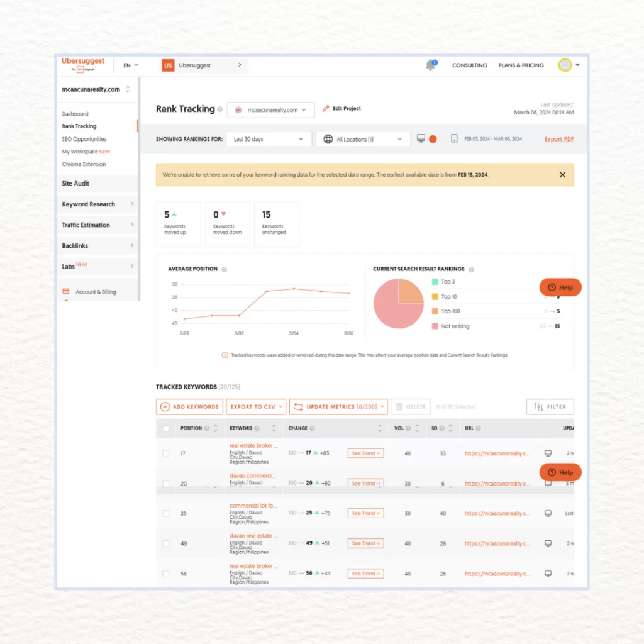The image size is (644, 644).
Task: Check the position 25 keyword row
Action: [166, 513]
